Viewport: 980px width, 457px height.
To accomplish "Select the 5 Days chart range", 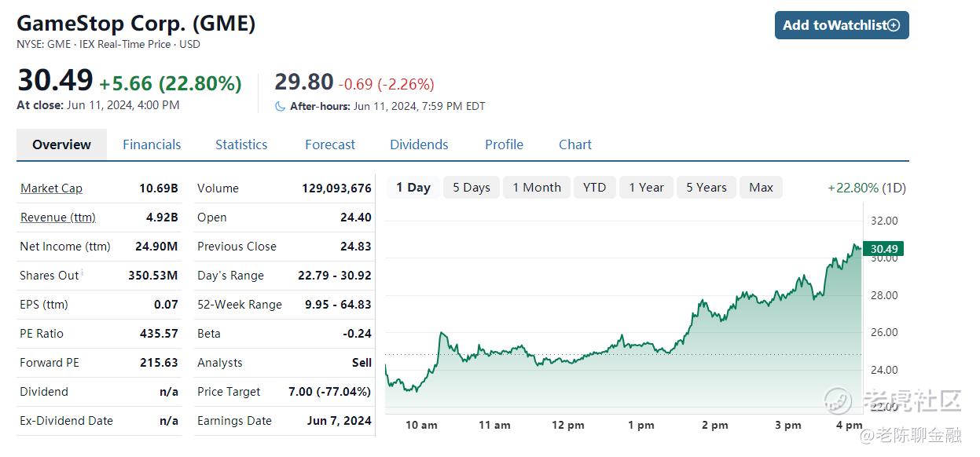I will tap(472, 188).
